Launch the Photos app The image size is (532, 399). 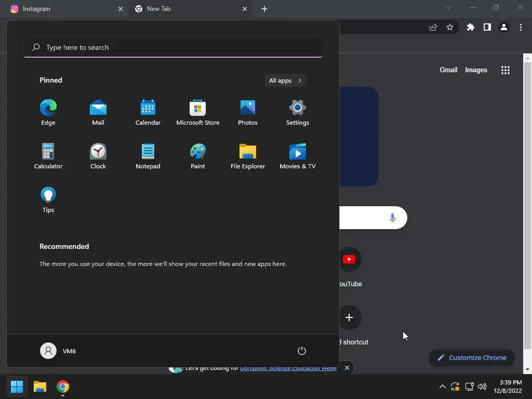pos(248,113)
